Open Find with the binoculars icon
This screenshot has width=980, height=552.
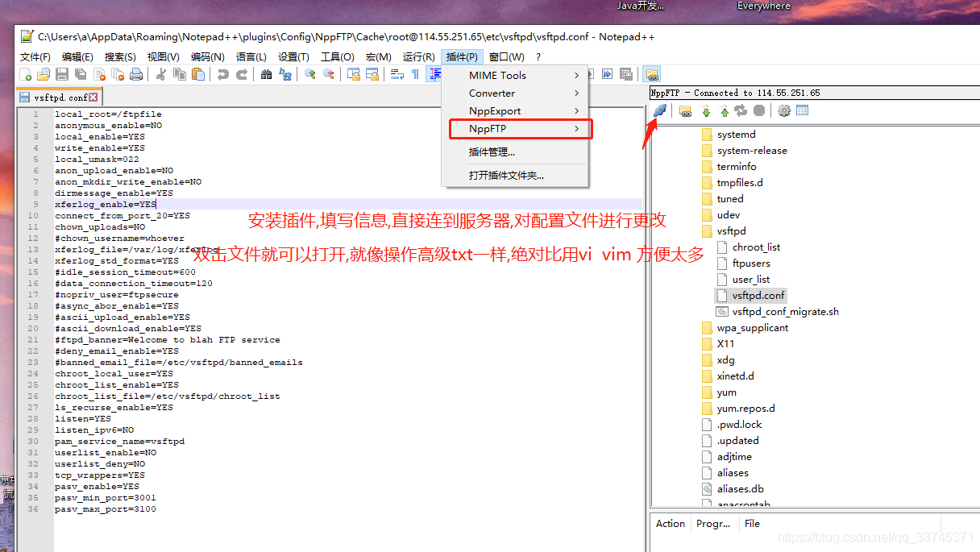[x=266, y=74]
